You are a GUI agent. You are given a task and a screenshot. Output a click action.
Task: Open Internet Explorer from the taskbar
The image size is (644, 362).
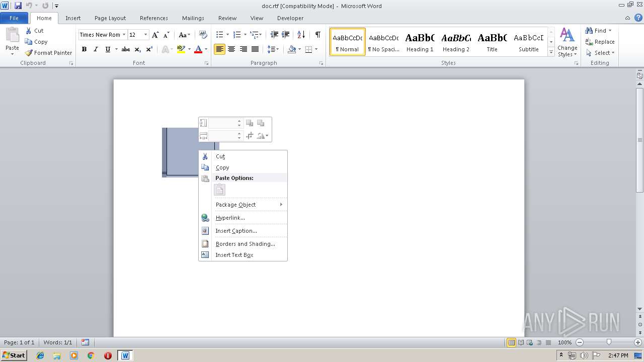(40, 355)
